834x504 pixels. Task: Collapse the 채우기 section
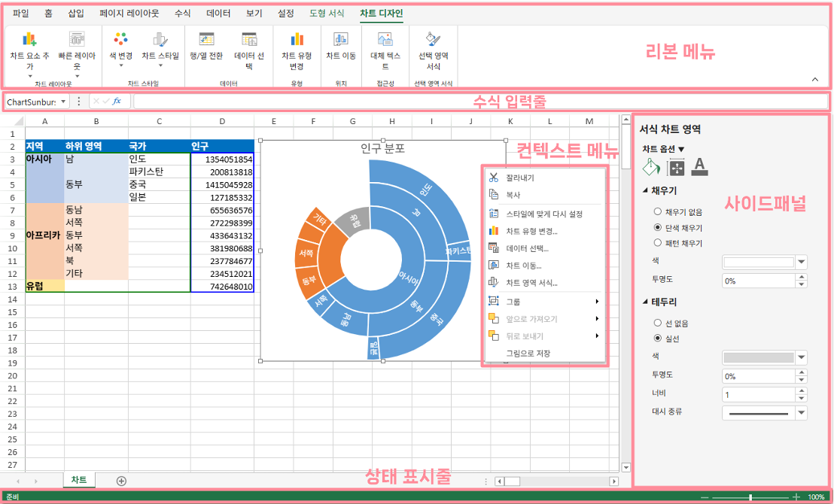[647, 190]
